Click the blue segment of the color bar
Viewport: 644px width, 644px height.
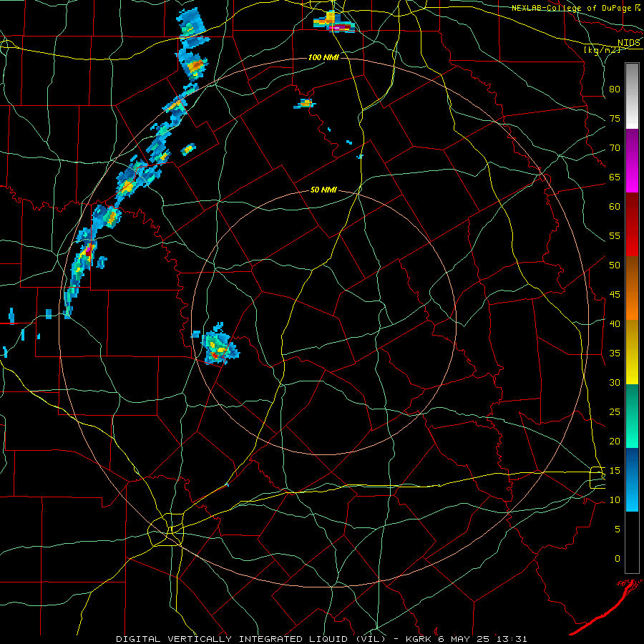tap(632, 479)
